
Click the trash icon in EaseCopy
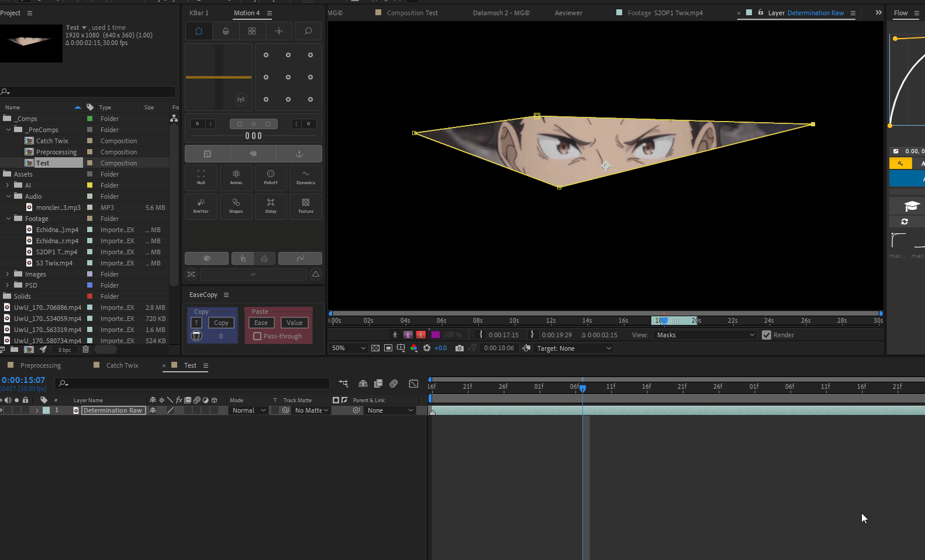[196, 336]
